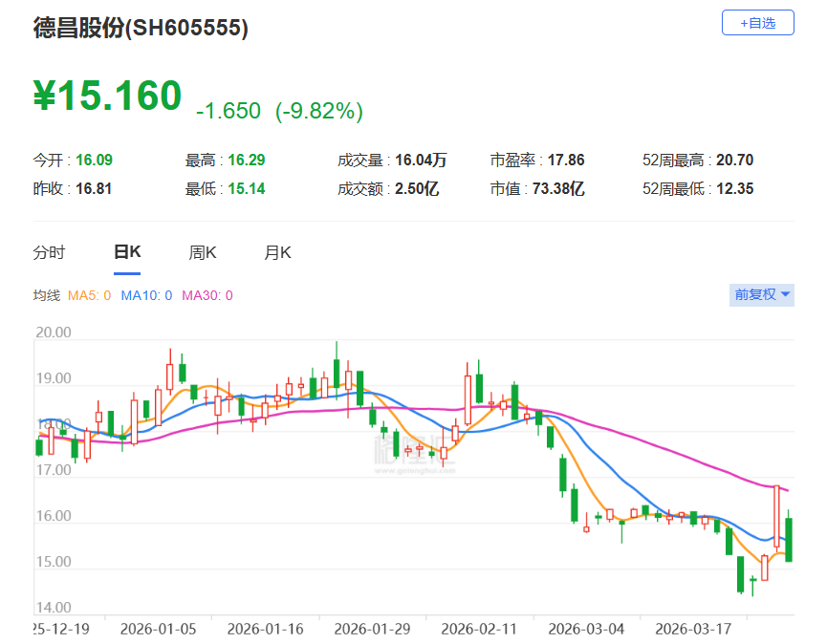The height and width of the screenshot is (644, 827).
Task: Click the 2026-03-04 date axis label
Action: pyautogui.click(x=586, y=629)
